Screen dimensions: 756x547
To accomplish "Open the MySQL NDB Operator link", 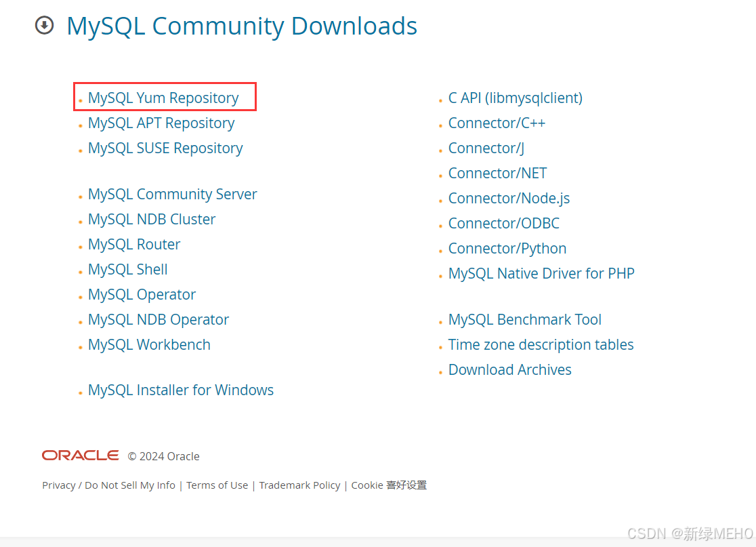I will click(158, 319).
